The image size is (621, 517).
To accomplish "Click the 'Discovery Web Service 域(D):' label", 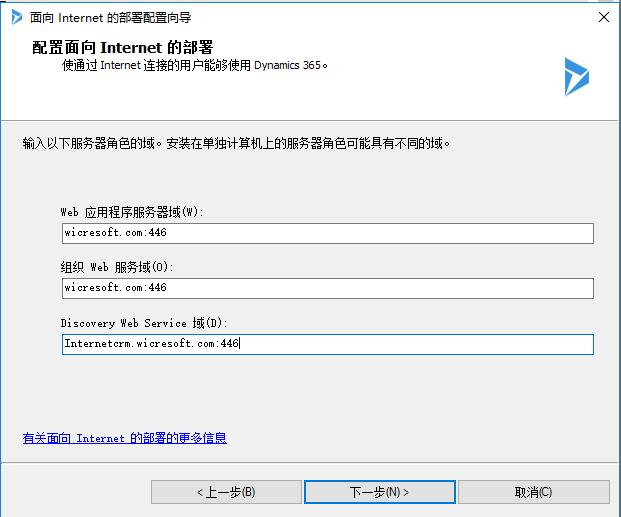I will tap(144, 323).
